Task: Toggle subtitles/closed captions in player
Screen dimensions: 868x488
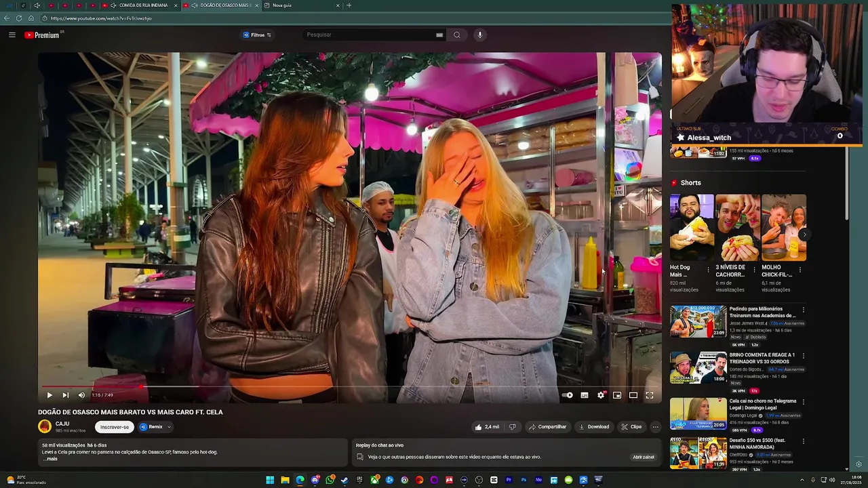Action: pyautogui.click(x=585, y=395)
